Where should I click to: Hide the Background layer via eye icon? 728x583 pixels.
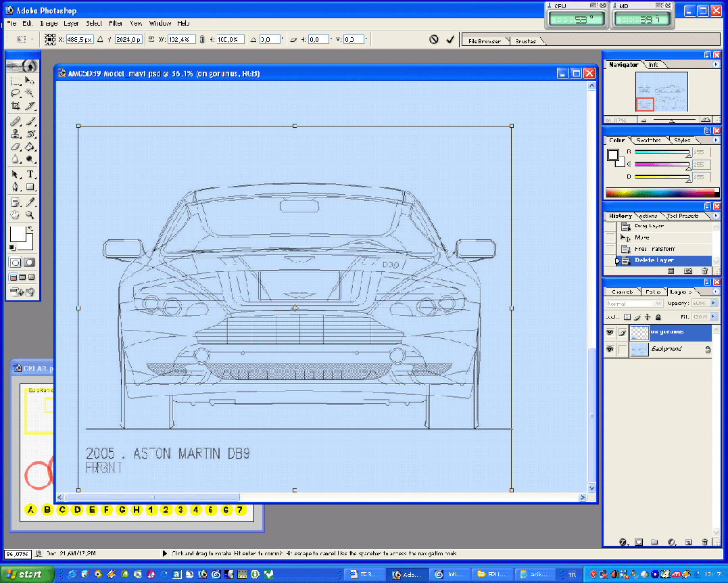point(610,350)
